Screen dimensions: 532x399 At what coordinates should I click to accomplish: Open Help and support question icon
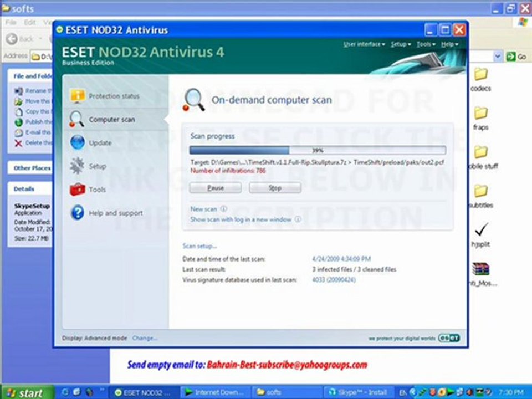(x=78, y=213)
